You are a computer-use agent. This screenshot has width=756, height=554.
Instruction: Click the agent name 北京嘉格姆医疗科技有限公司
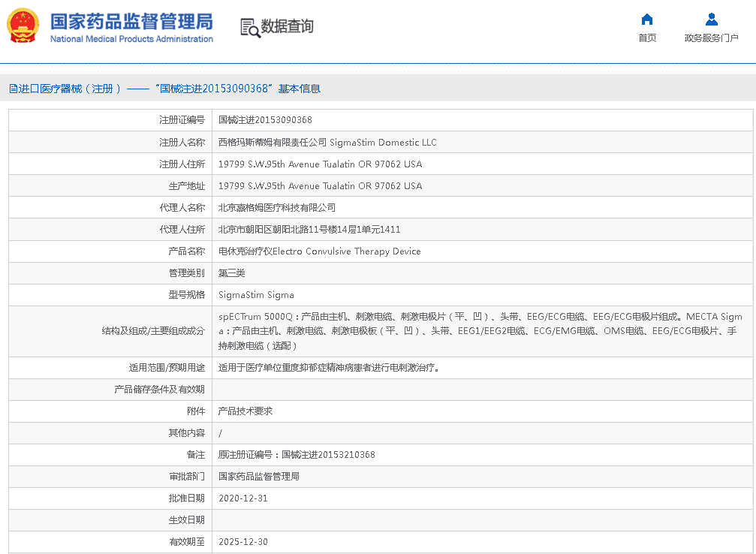[276, 208]
